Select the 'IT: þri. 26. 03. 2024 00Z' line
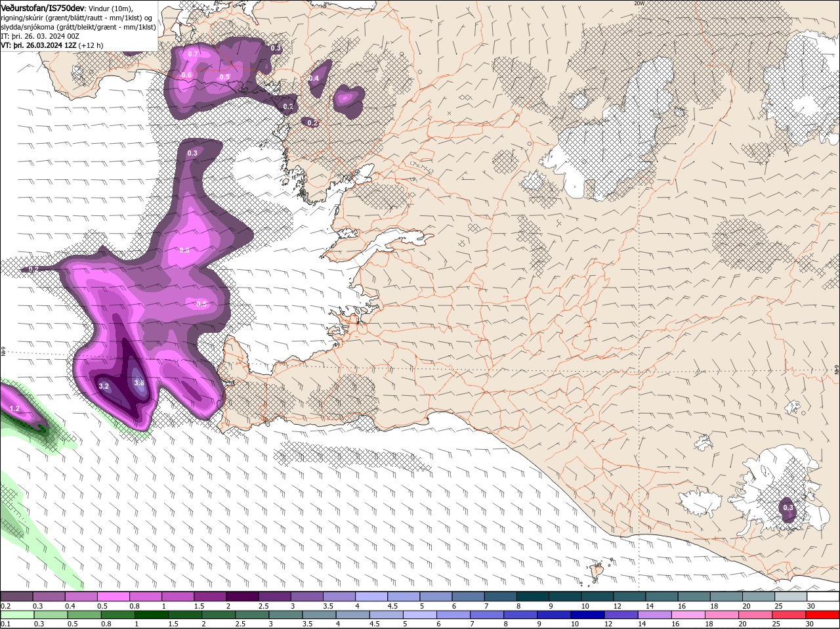The image size is (840, 629). (40, 36)
